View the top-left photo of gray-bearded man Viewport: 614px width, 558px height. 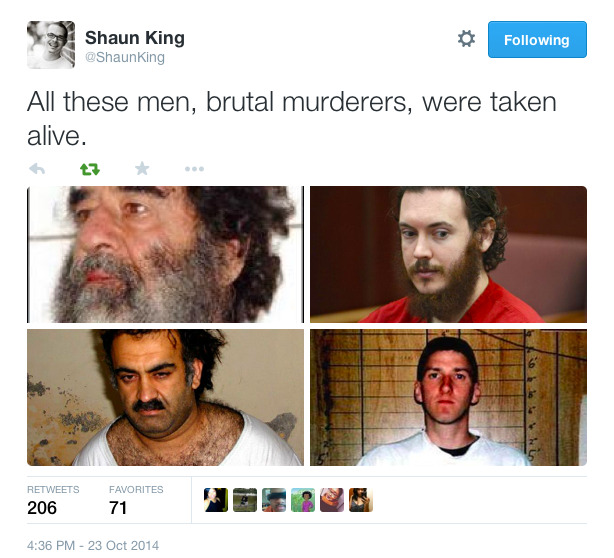(165, 255)
